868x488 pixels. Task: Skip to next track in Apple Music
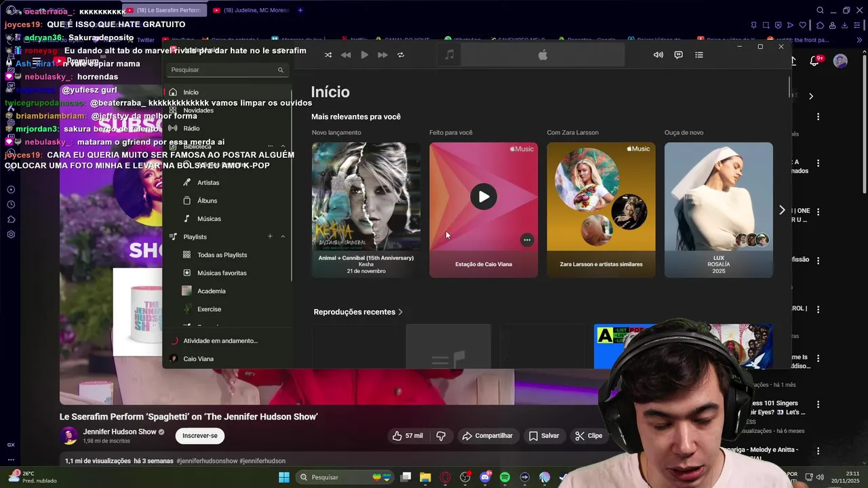pos(382,55)
